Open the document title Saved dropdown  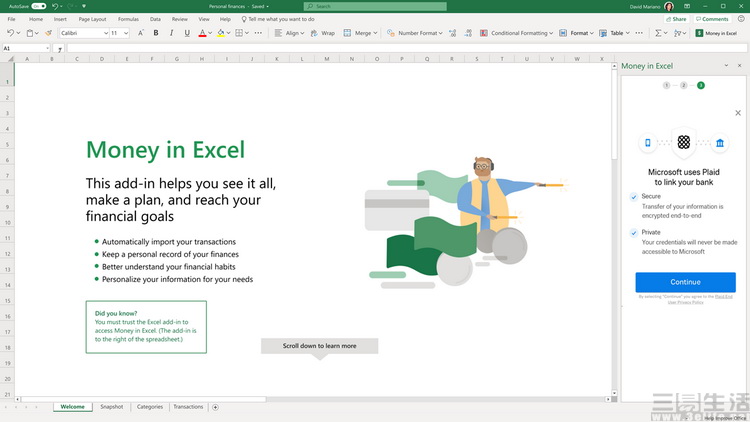coord(267,6)
